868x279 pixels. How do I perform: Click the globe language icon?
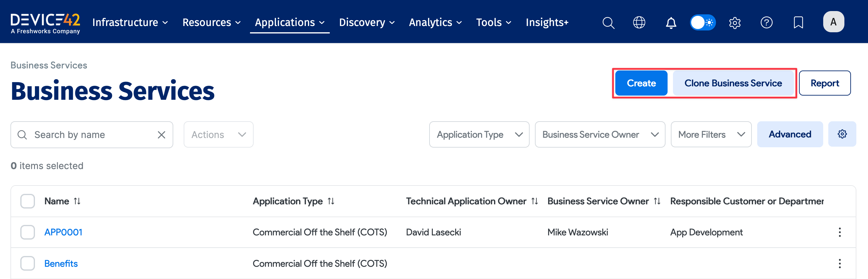point(639,23)
